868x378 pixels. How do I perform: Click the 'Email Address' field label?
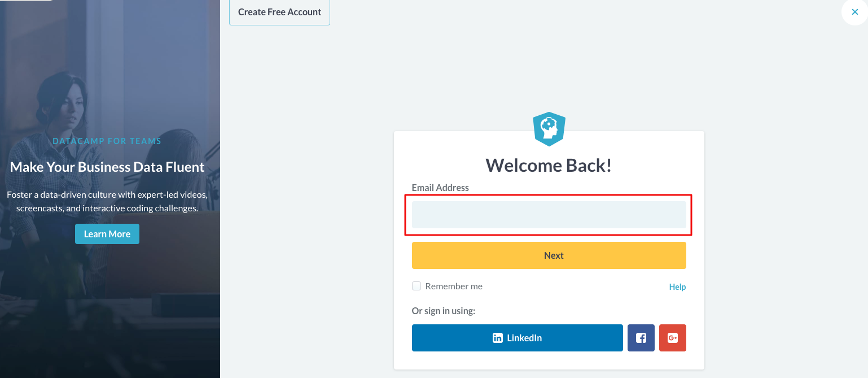click(440, 188)
